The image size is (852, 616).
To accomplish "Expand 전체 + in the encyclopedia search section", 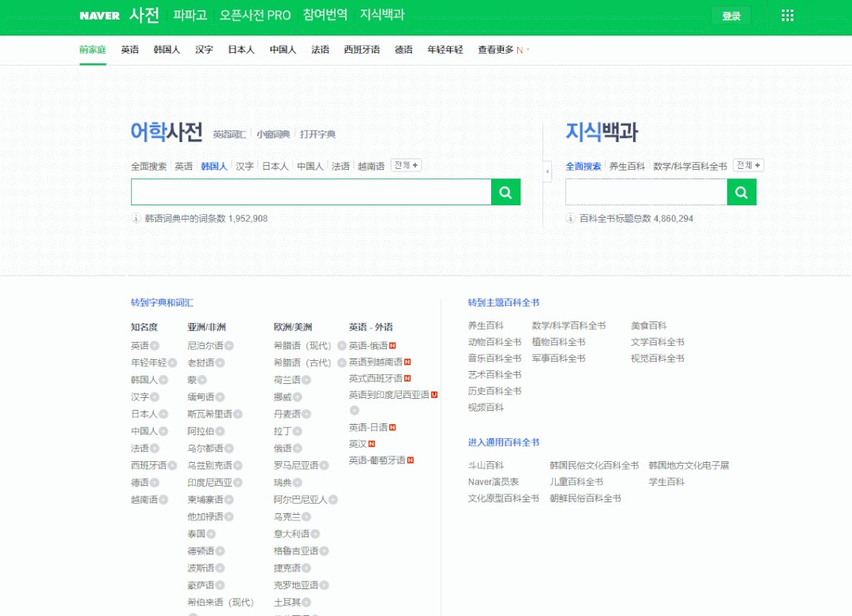I will tap(748, 166).
